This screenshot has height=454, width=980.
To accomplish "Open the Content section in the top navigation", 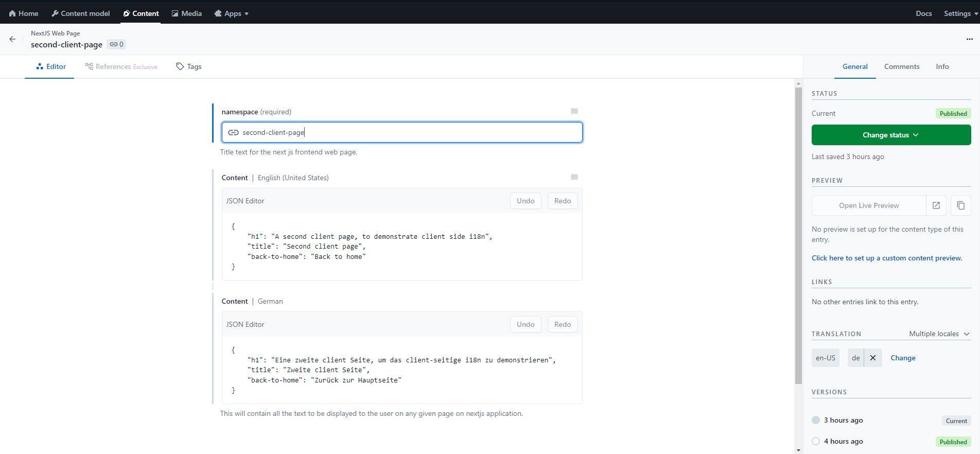I will [x=141, y=13].
